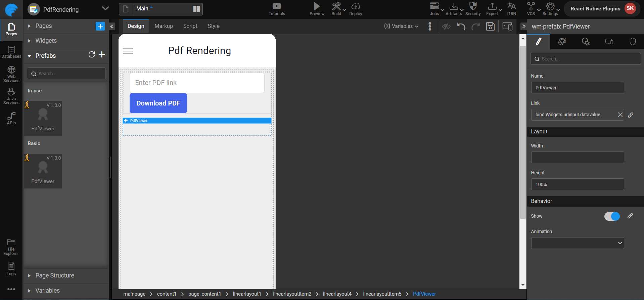Click the Download PDF button
This screenshot has width=644, height=300.
point(158,103)
